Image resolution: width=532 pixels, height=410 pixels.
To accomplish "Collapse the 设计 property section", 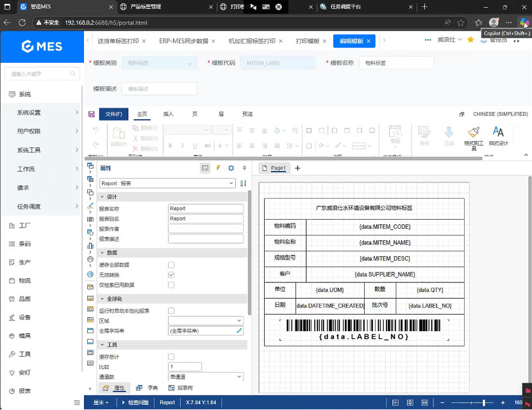I will tap(102, 197).
